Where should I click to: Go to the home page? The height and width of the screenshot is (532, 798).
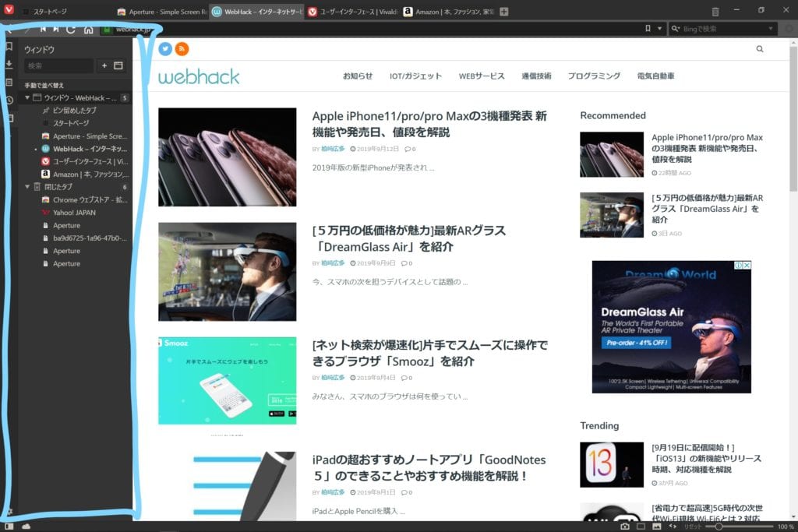tap(88, 30)
